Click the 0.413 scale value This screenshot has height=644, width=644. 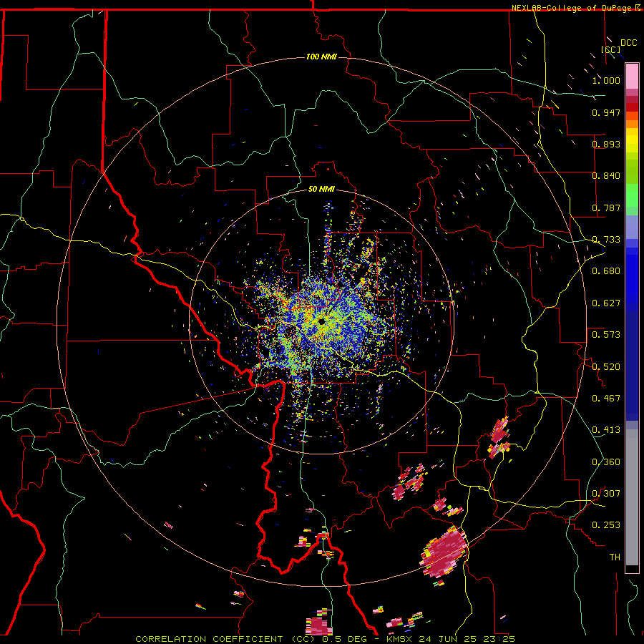[x=606, y=430]
